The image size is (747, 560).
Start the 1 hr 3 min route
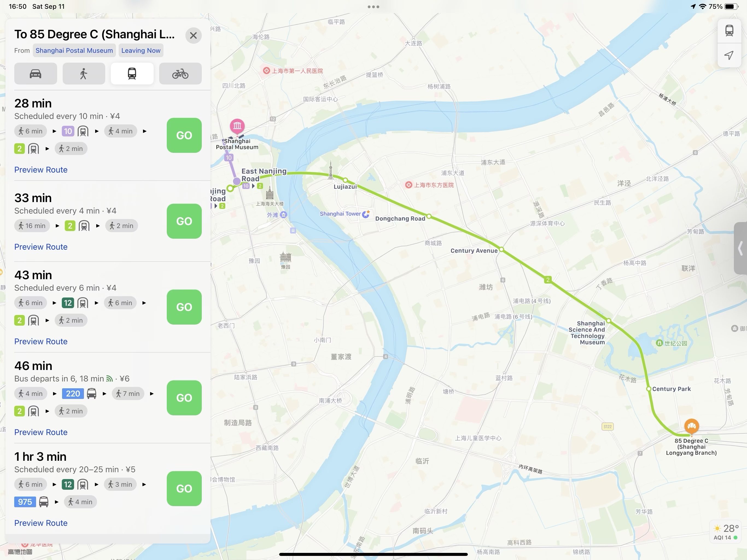pos(184,489)
